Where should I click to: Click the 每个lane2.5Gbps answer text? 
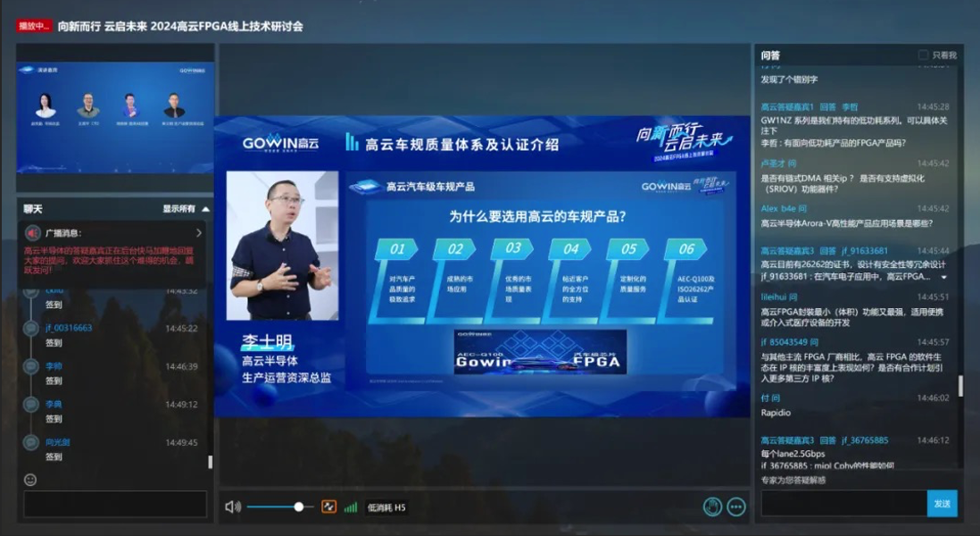[x=793, y=454]
